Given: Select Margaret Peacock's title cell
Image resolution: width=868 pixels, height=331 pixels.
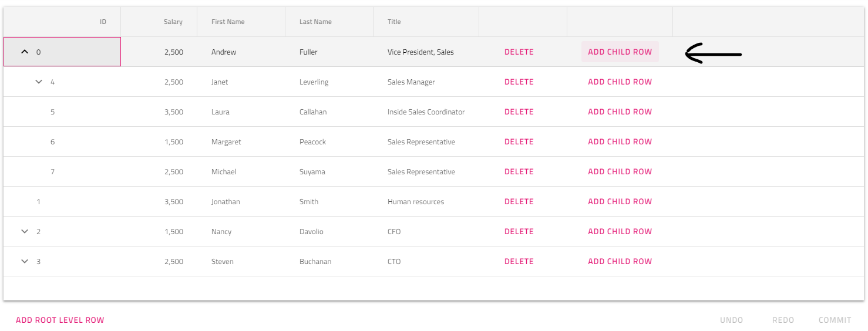Looking at the screenshot, I should [421, 142].
